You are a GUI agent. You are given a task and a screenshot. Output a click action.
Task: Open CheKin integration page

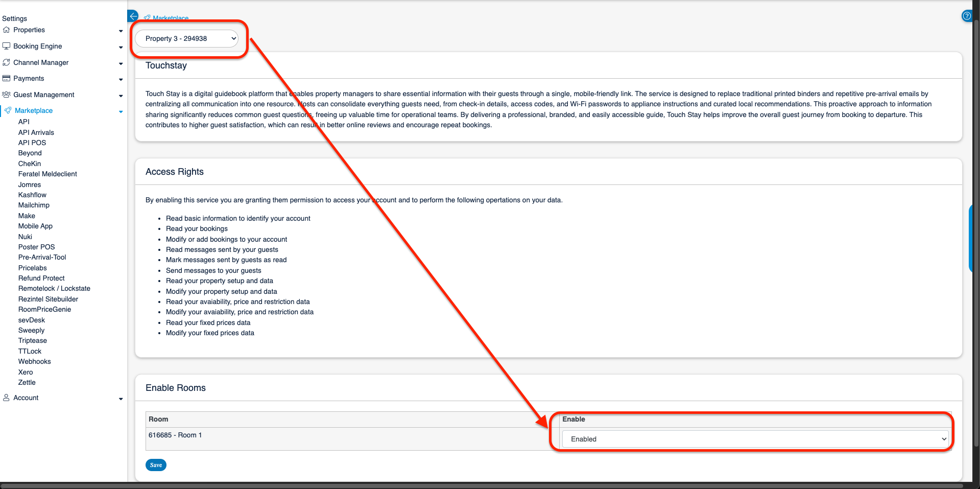tap(30, 164)
